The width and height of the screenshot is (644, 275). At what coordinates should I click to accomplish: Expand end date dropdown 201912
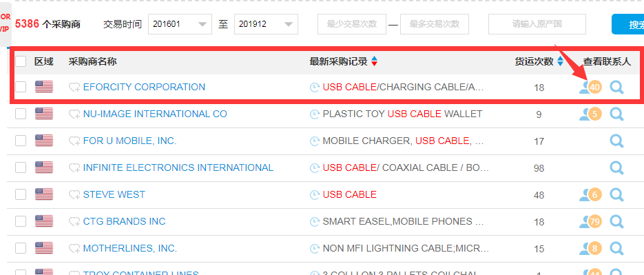click(x=266, y=24)
